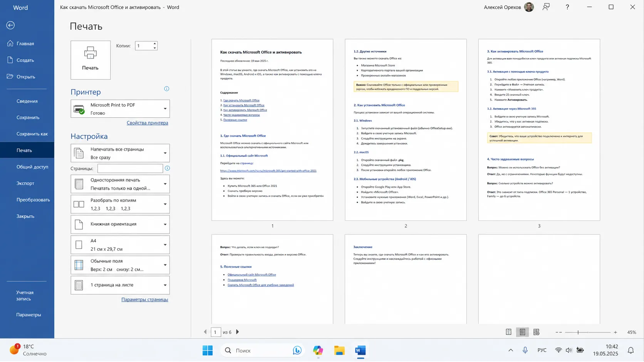
Task: Select page 1 preview thumbnail
Action: point(272,130)
